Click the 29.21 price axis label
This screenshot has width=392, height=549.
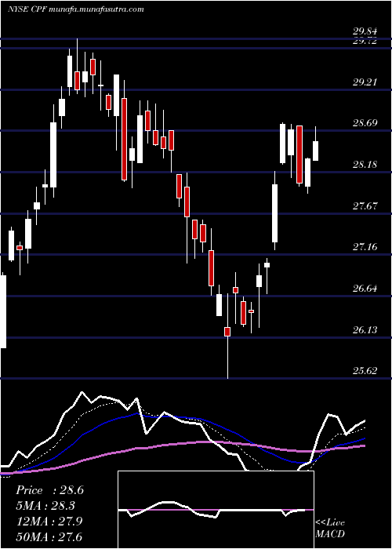[x=365, y=82]
